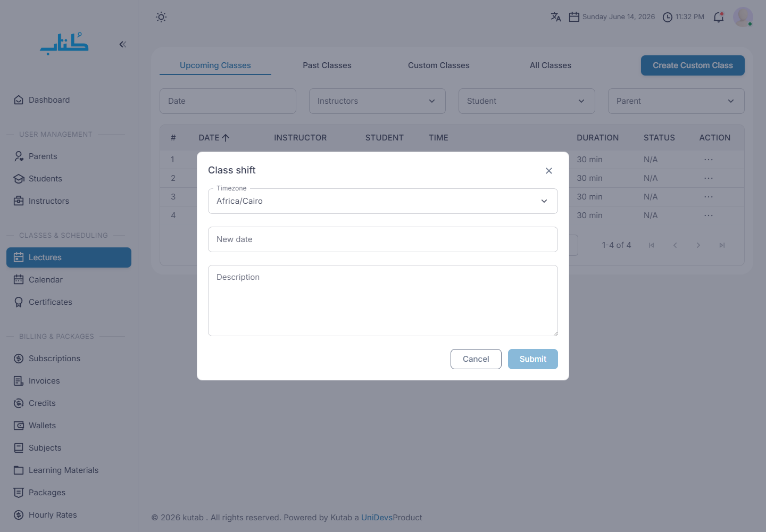The height and width of the screenshot is (532, 766).
Task: Open the language translate icon
Action: [x=556, y=17]
